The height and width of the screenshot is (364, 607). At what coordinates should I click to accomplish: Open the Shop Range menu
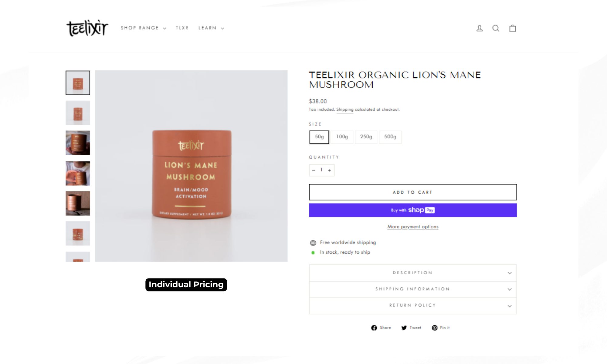(143, 28)
